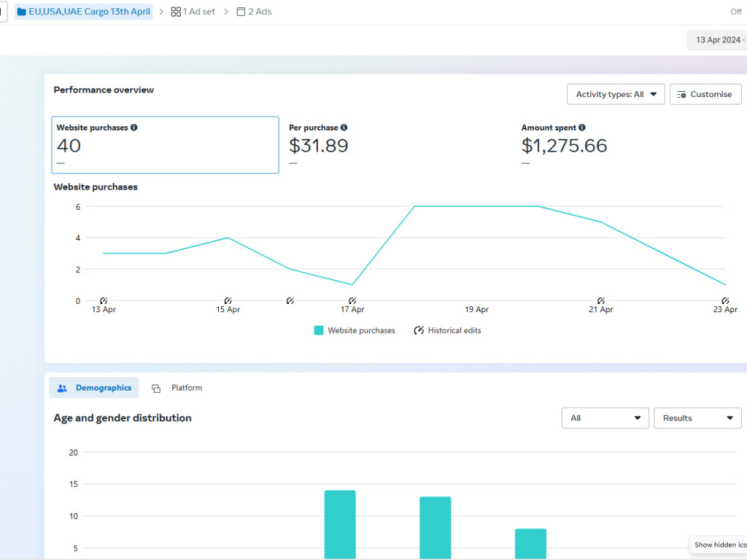Click the Customise button
The height and width of the screenshot is (560, 747).
coord(705,94)
